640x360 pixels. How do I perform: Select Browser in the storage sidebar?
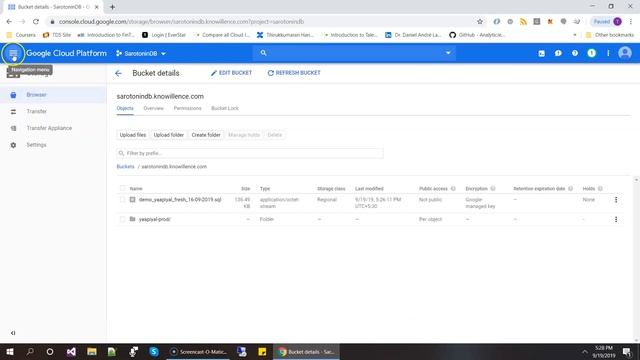tap(53, 95)
